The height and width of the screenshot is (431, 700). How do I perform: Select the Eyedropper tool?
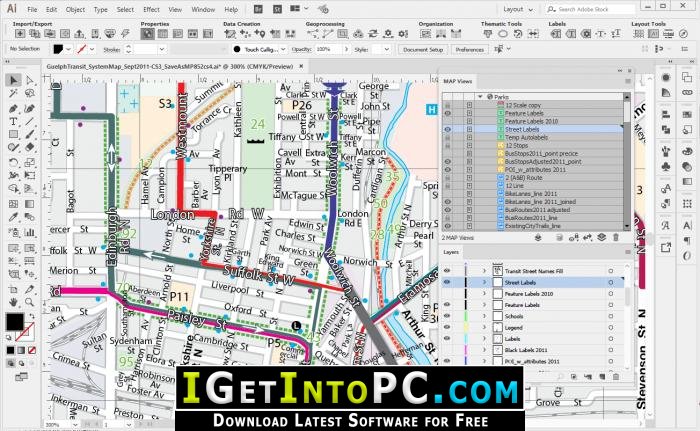13,218
